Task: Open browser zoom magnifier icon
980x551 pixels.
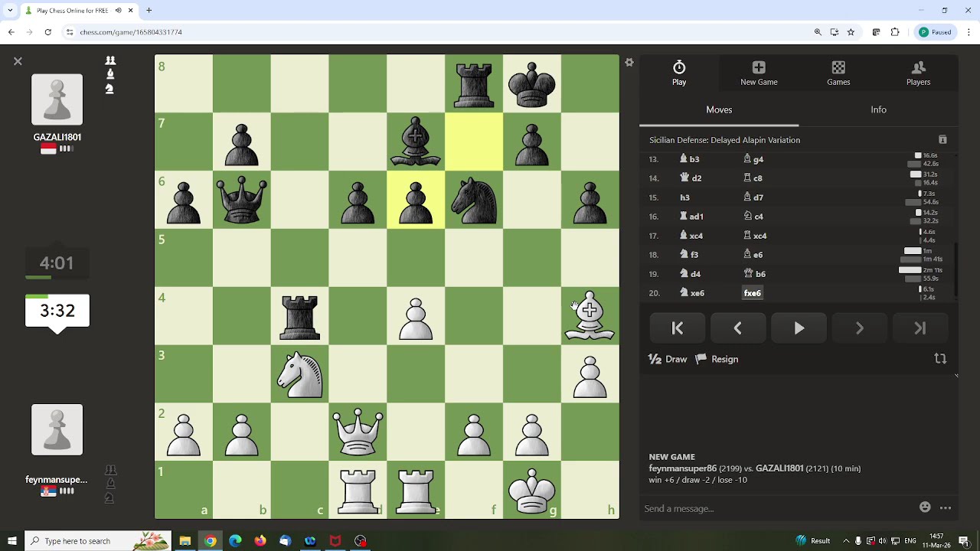Action: coord(818,32)
